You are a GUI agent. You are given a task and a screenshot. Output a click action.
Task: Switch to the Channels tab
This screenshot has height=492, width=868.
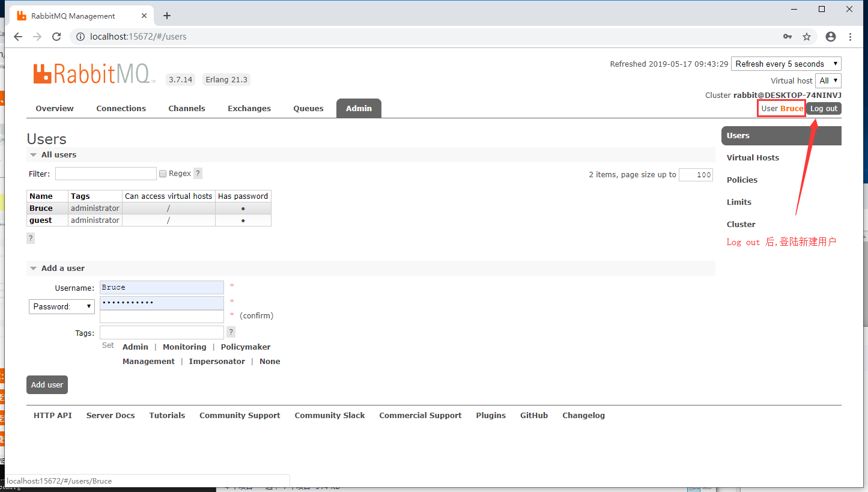click(x=187, y=109)
